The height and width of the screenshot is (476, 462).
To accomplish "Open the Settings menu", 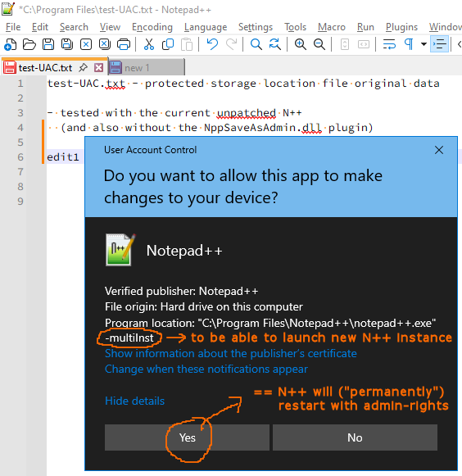I will (256, 27).
